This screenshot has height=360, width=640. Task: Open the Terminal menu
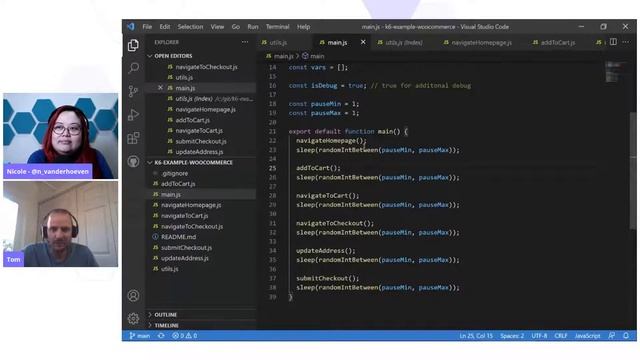click(x=278, y=27)
